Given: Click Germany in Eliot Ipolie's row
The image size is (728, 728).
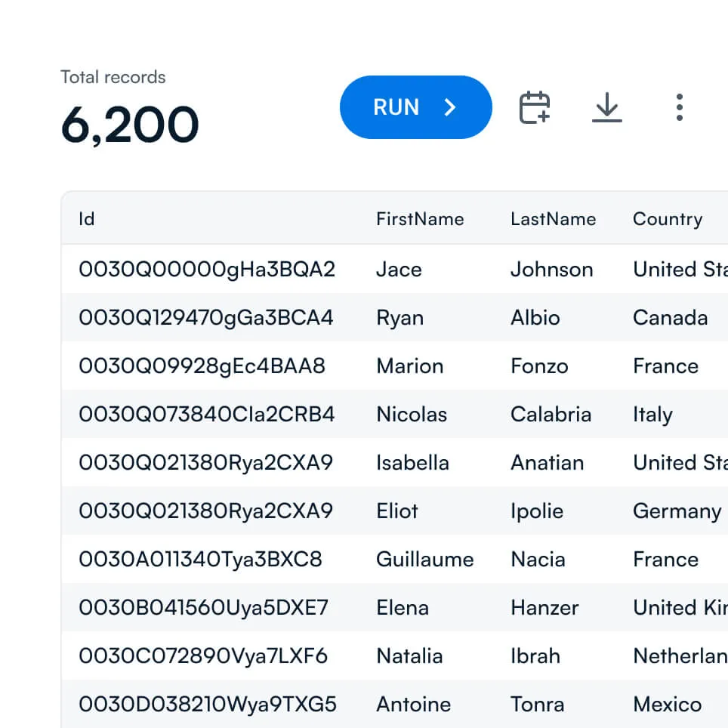Looking at the screenshot, I should click(x=676, y=511).
